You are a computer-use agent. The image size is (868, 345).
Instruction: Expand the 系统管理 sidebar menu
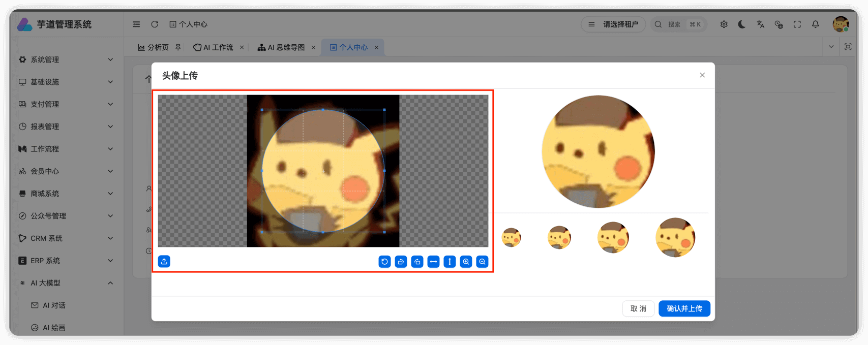coord(66,59)
